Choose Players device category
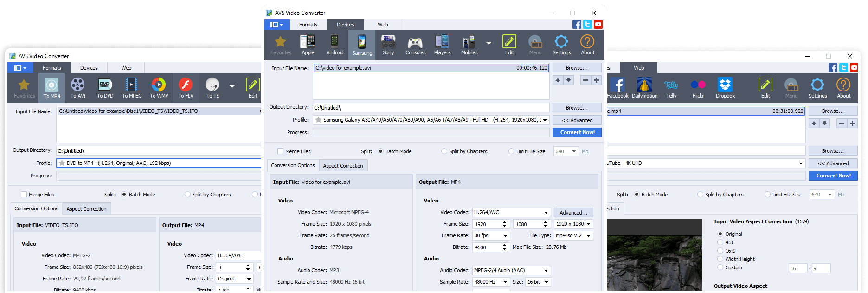The width and height of the screenshot is (868, 293). pyautogui.click(x=442, y=45)
